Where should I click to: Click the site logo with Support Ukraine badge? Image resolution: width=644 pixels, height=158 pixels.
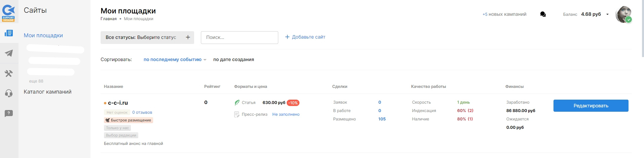coord(9,13)
